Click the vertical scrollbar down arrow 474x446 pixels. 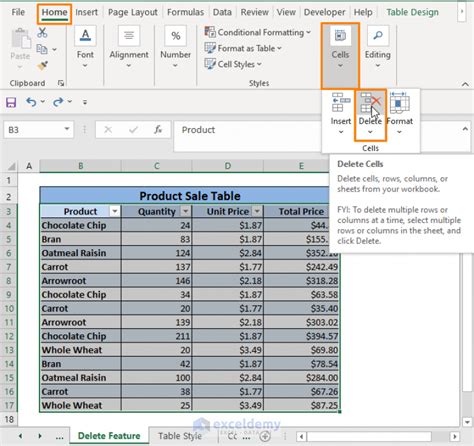pyautogui.click(x=467, y=422)
